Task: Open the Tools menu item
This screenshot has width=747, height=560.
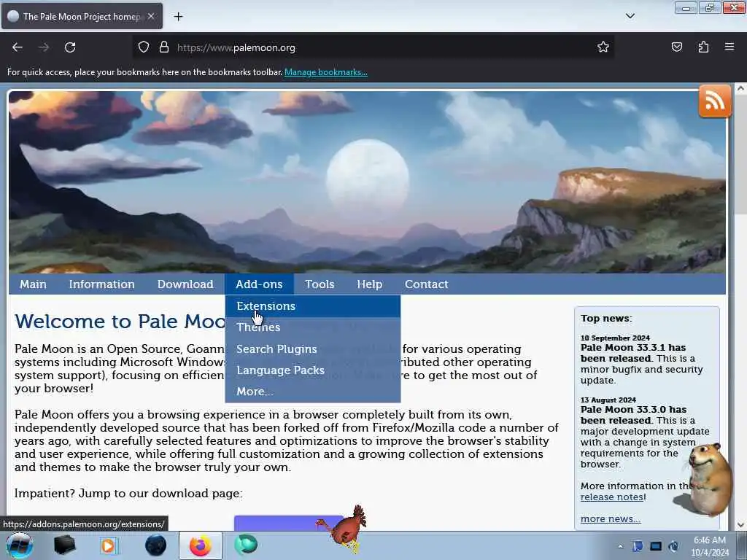Action: 320,284
